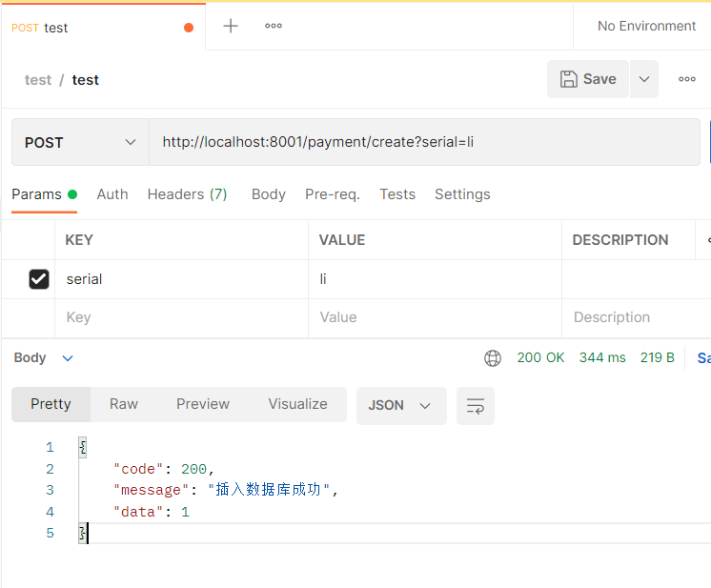Open the Pre-req. tab
The height and width of the screenshot is (588, 711).
coord(333,194)
